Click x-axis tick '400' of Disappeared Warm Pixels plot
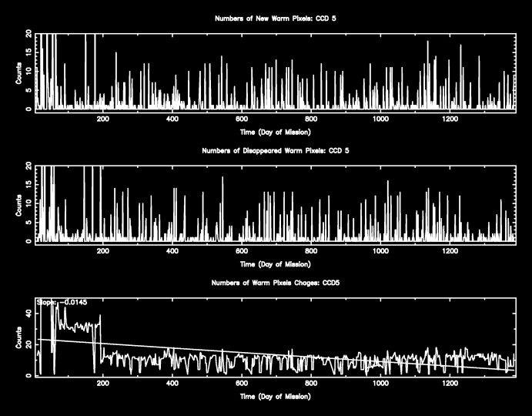This screenshot has width=532, height=416. point(172,251)
